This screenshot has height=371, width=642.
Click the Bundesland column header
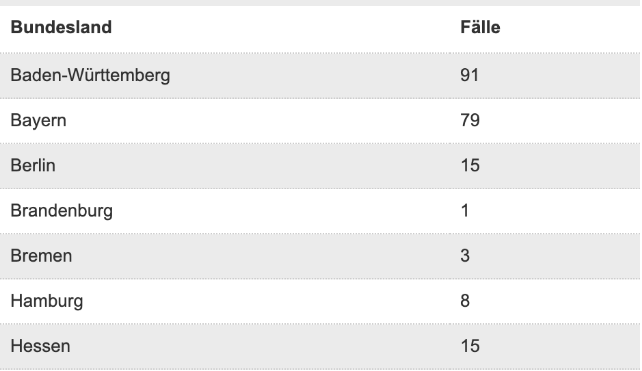tap(61, 27)
